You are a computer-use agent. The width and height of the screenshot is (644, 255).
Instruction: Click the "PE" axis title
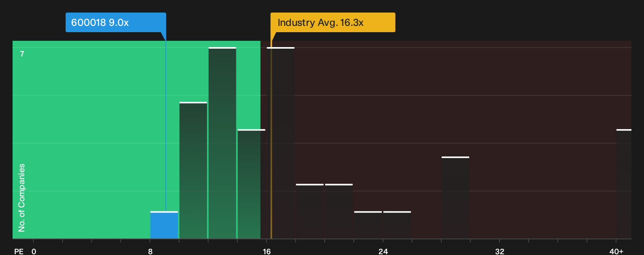[x=19, y=251]
